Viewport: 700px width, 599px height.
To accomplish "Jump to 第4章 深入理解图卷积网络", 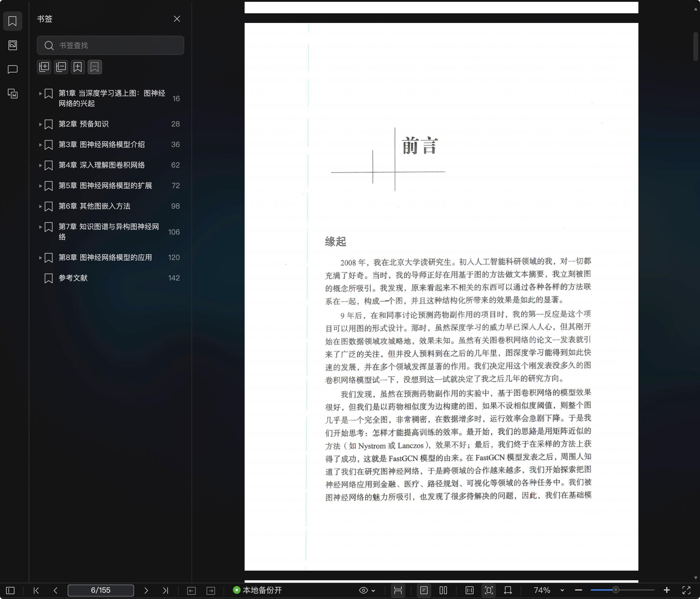I will click(102, 165).
